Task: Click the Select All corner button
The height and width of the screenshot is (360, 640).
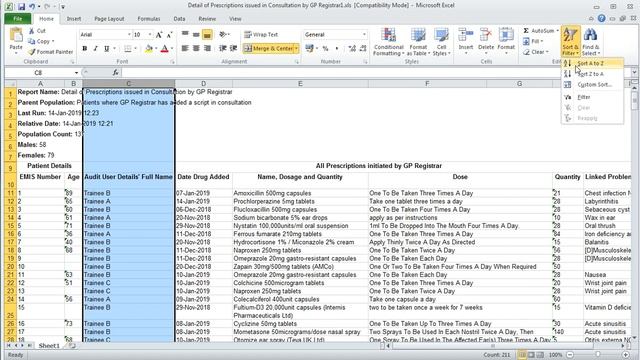Action: pyautogui.click(x=10, y=84)
